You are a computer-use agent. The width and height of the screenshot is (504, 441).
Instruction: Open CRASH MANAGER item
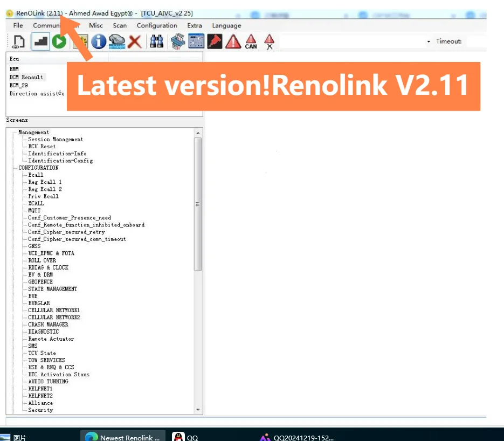click(48, 325)
